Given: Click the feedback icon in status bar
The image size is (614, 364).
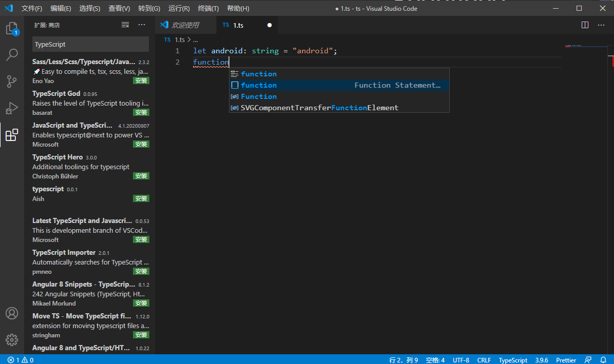Looking at the screenshot, I should 588,360.
